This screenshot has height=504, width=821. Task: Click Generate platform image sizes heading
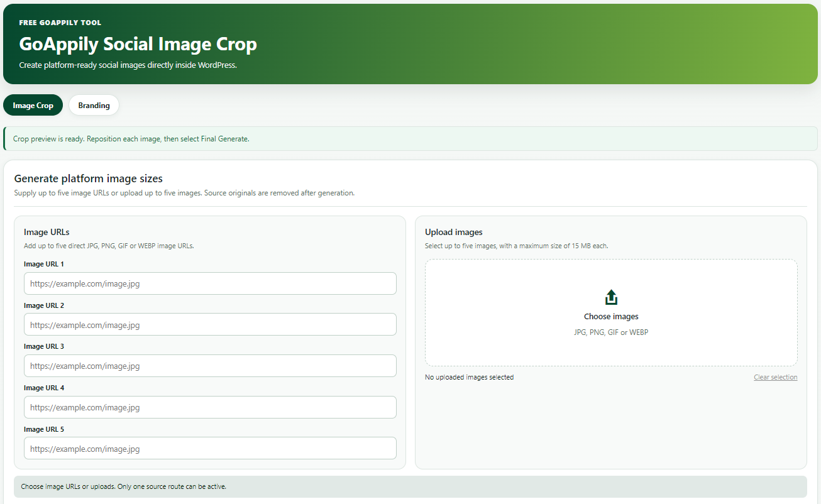click(x=89, y=178)
